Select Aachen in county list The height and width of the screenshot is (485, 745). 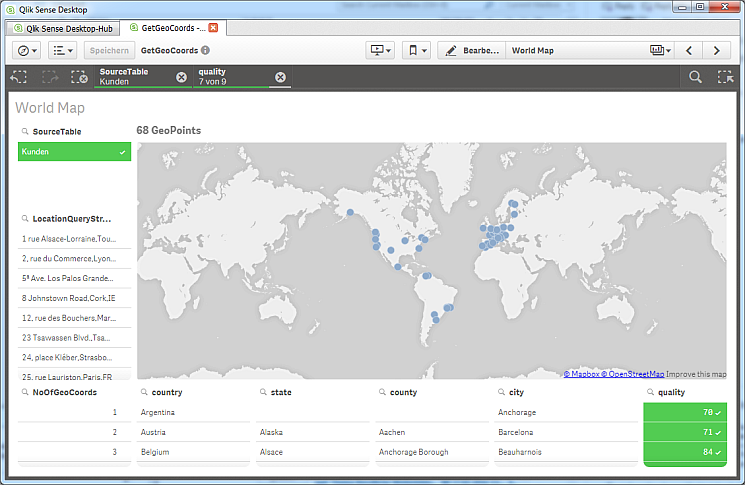point(432,432)
